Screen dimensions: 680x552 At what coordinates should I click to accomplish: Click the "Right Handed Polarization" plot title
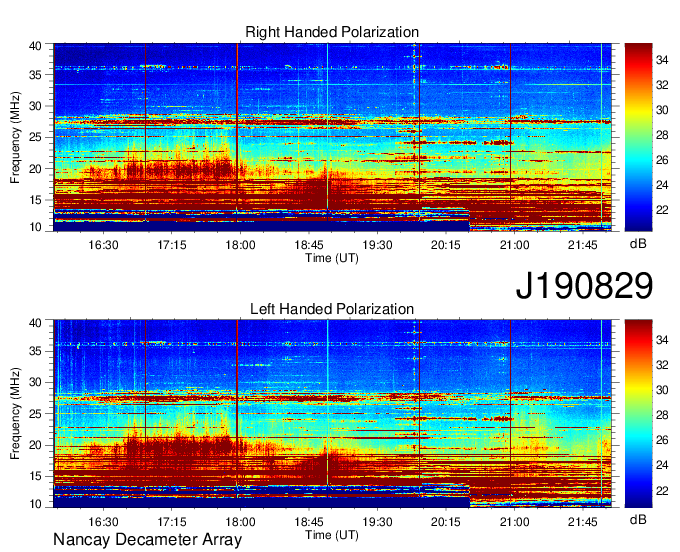332,32
